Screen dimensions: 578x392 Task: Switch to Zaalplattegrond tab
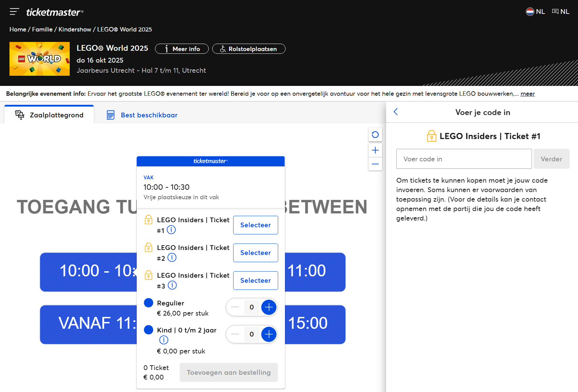tap(49, 115)
